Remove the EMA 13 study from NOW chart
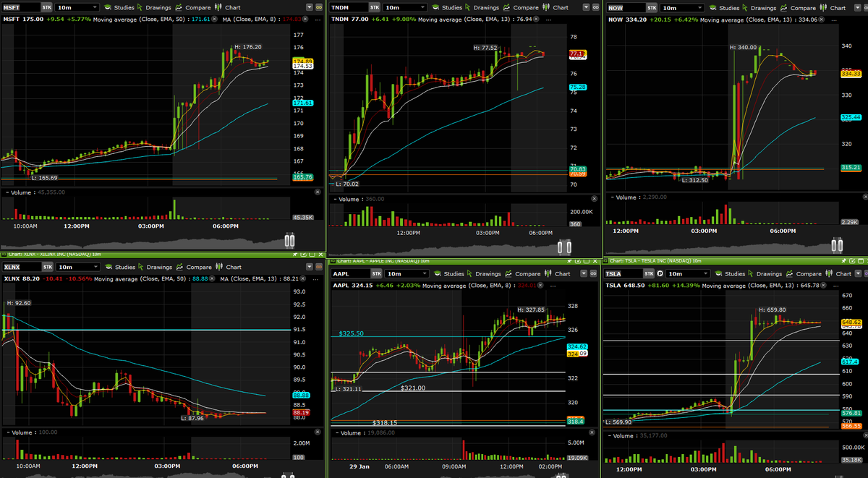Viewport: 868px width, 478px height. [822, 20]
